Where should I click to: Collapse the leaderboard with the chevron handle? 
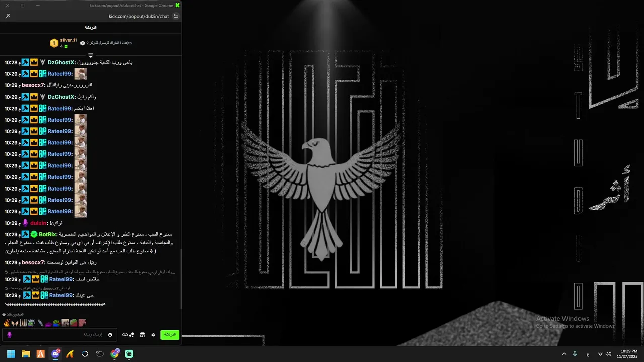(x=91, y=55)
